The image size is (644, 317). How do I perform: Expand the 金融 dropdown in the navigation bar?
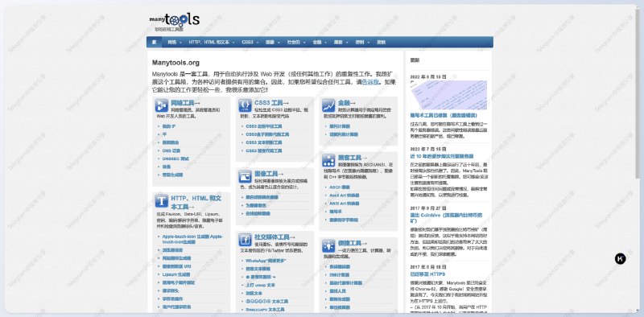pos(319,43)
